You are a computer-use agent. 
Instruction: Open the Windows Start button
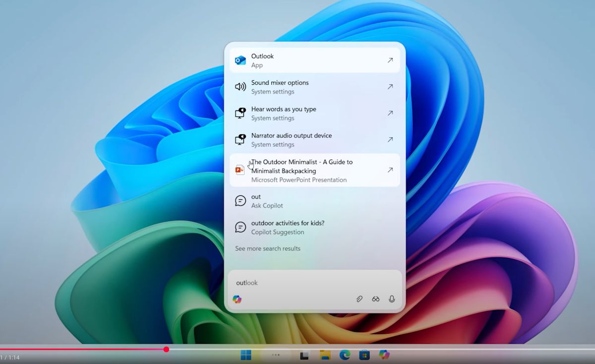(x=246, y=355)
